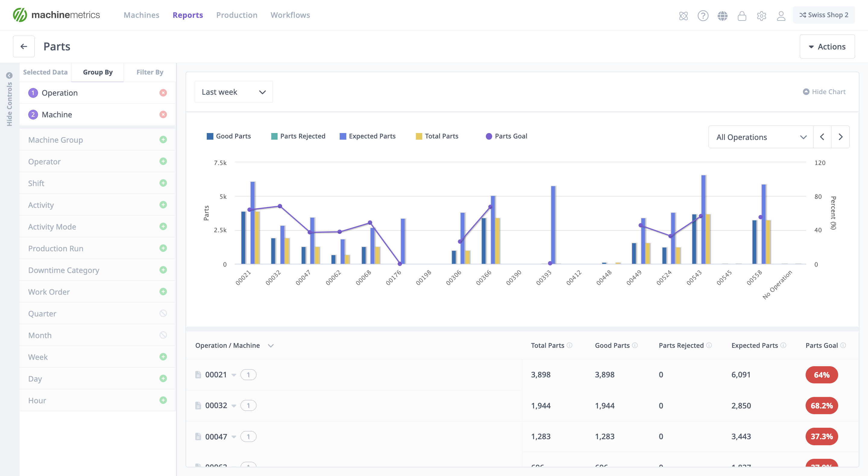Image resolution: width=868 pixels, height=476 pixels.
Task: Open the settings gear icon
Action: tap(762, 15)
